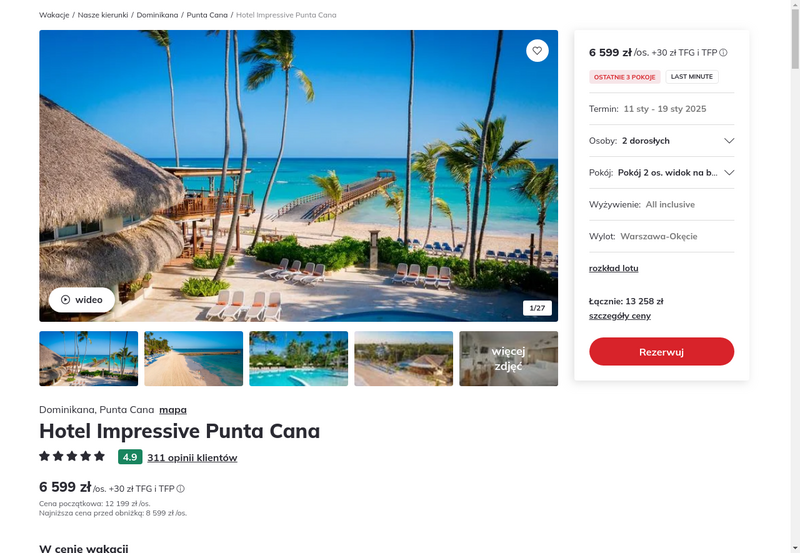Open the rozkład lotu link
Image resolution: width=800 pixels, height=553 pixels.
[x=613, y=268]
